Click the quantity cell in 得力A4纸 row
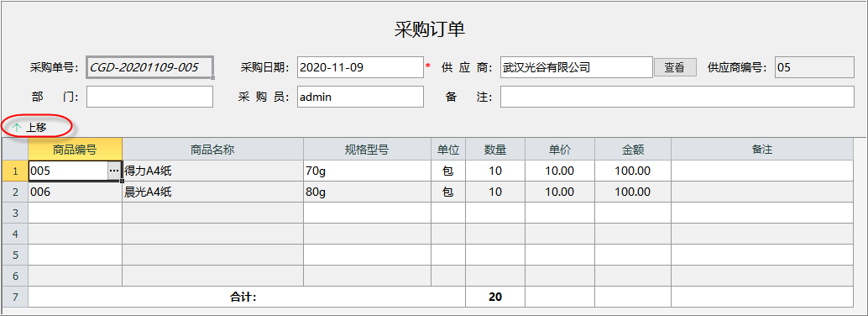Screen dimensions: 868x316 495,171
